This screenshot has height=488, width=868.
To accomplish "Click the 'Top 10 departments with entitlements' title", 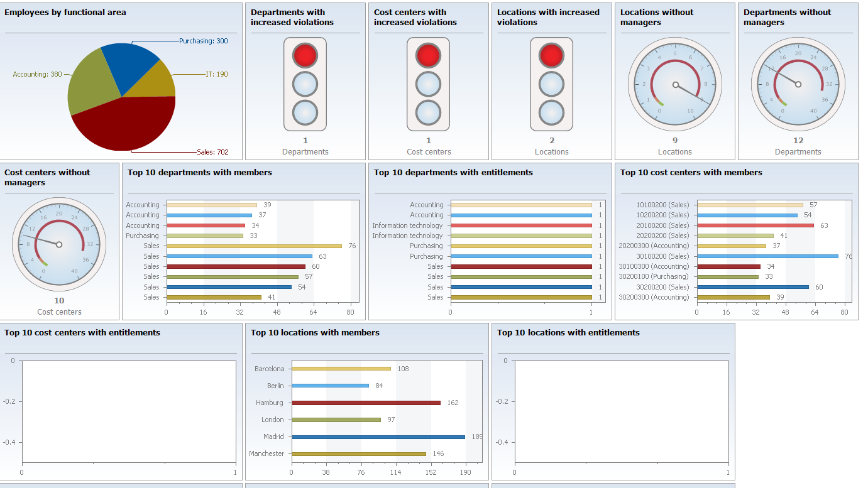I will pyautogui.click(x=453, y=172).
